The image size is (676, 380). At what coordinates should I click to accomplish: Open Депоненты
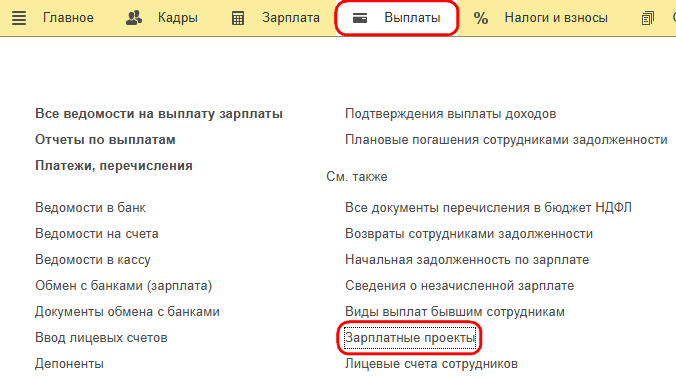tap(69, 364)
